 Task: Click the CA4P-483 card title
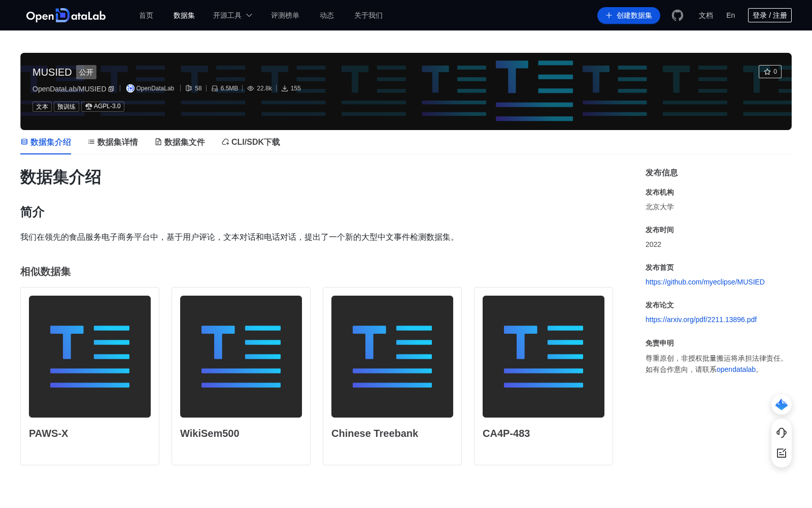[x=506, y=433]
